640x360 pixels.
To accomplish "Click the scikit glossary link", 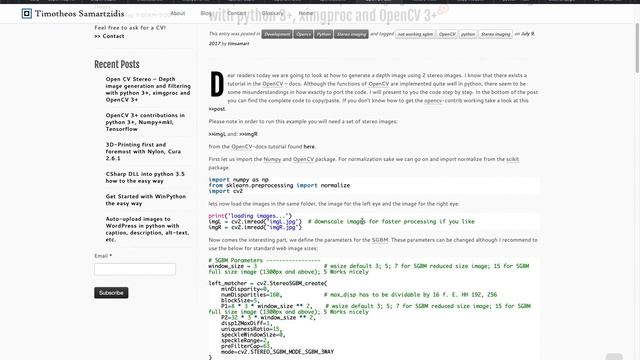I will point(512,159).
